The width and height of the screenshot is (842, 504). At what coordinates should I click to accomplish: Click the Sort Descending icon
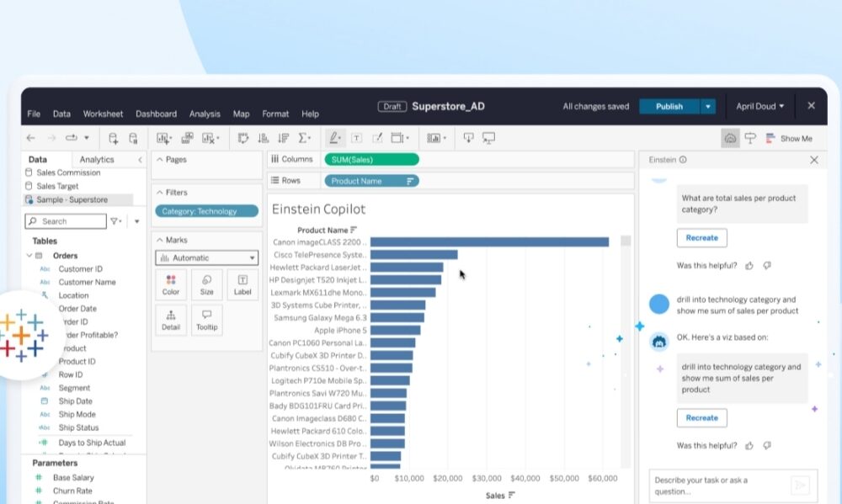click(284, 138)
